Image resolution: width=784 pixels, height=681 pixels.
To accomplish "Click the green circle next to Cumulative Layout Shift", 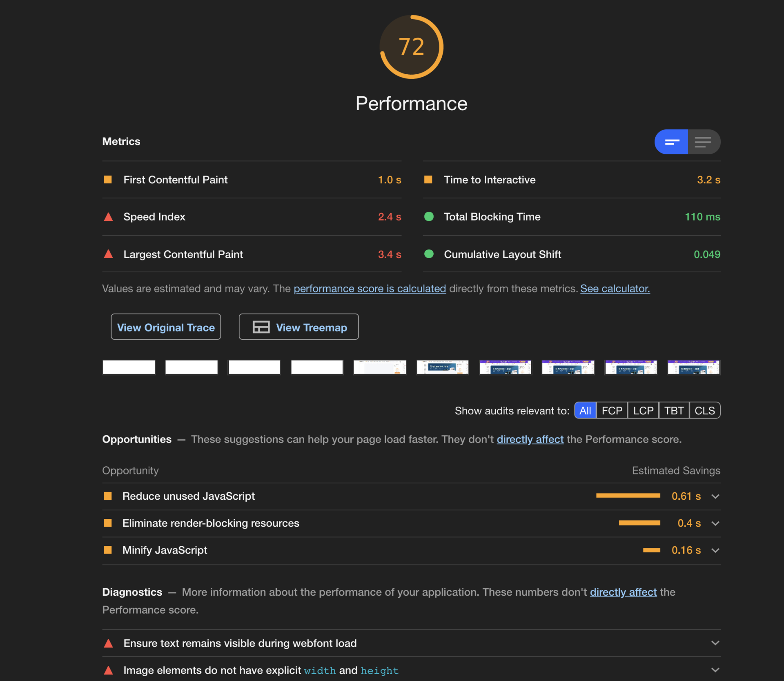I will 429,254.
